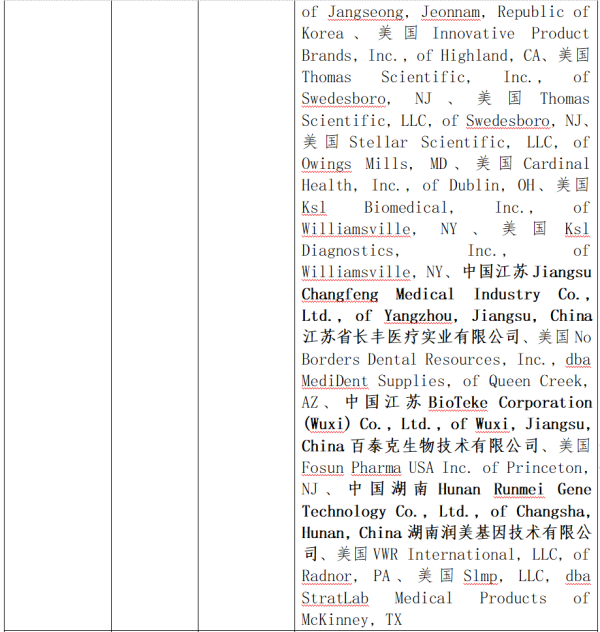Click on the word "Korea"
Image resolution: width=600 pixels, height=632 pixels.
tap(322, 33)
